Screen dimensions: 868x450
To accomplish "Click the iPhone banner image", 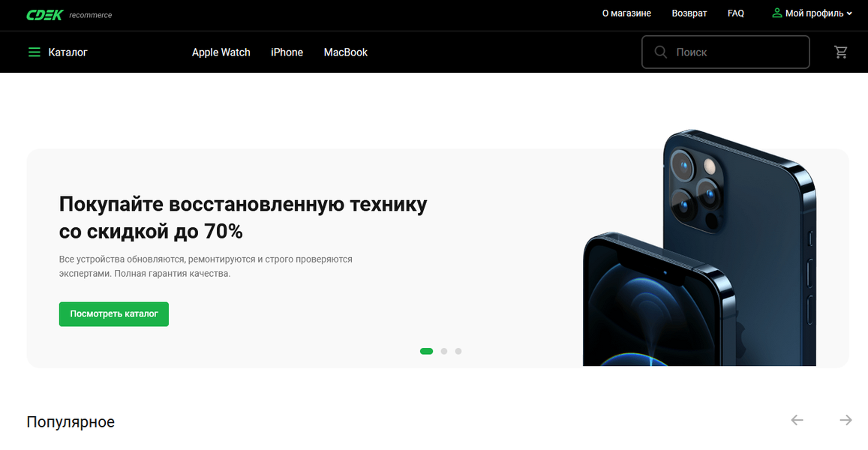I will click(699, 247).
